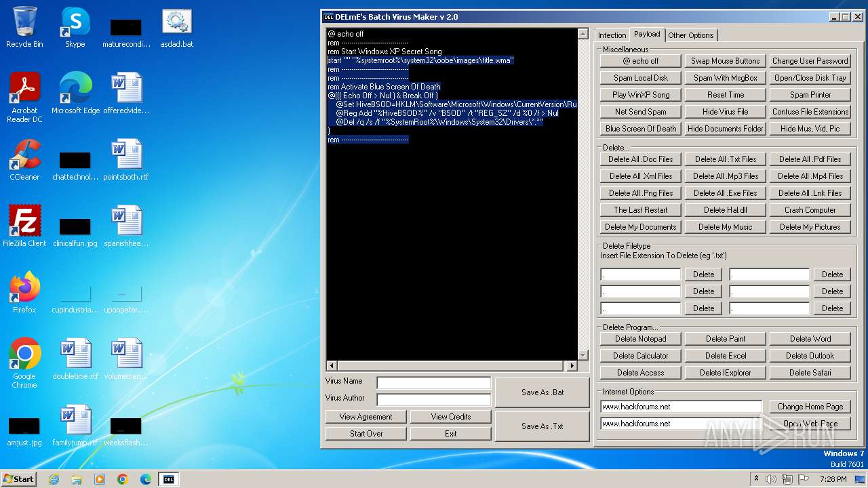Click Open Web Page button
This screenshot has height=488, width=868.
click(810, 424)
